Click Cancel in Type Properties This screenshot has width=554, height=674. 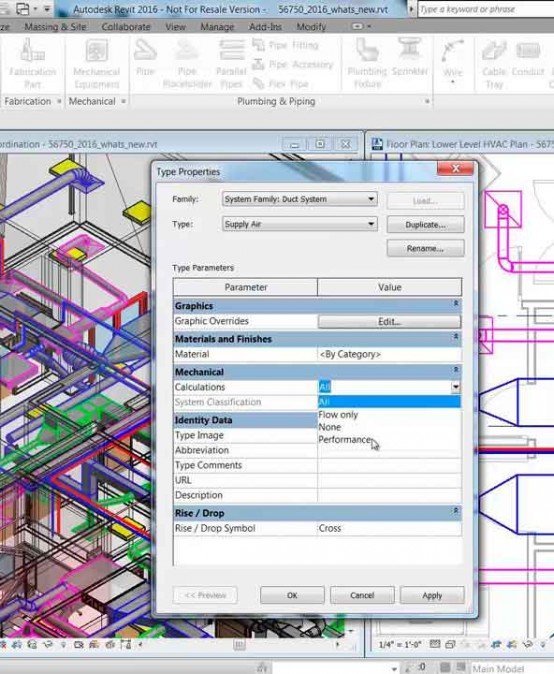click(362, 595)
